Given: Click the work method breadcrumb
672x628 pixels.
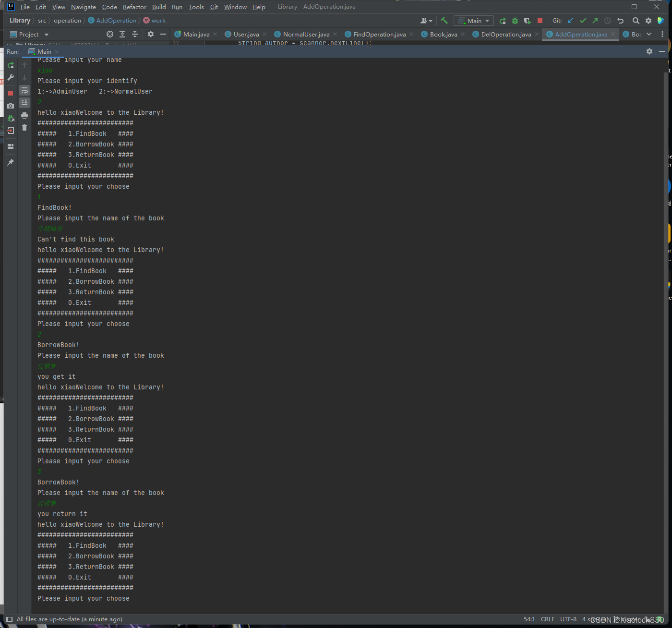Looking at the screenshot, I should coord(155,21).
